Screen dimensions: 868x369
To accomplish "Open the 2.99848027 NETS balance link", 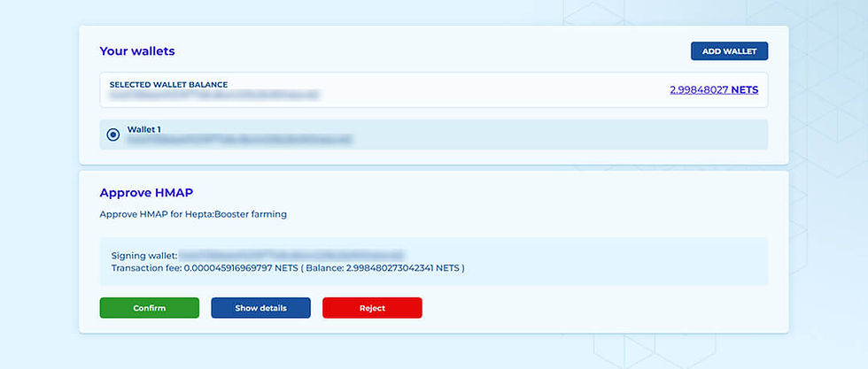I will (x=714, y=89).
